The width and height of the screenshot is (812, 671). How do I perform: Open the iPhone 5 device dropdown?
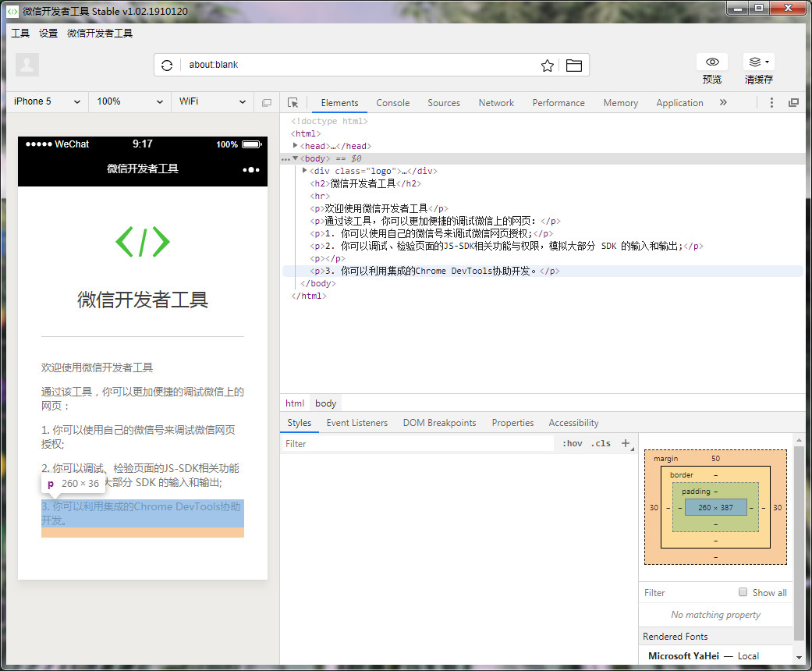pyautogui.click(x=47, y=101)
